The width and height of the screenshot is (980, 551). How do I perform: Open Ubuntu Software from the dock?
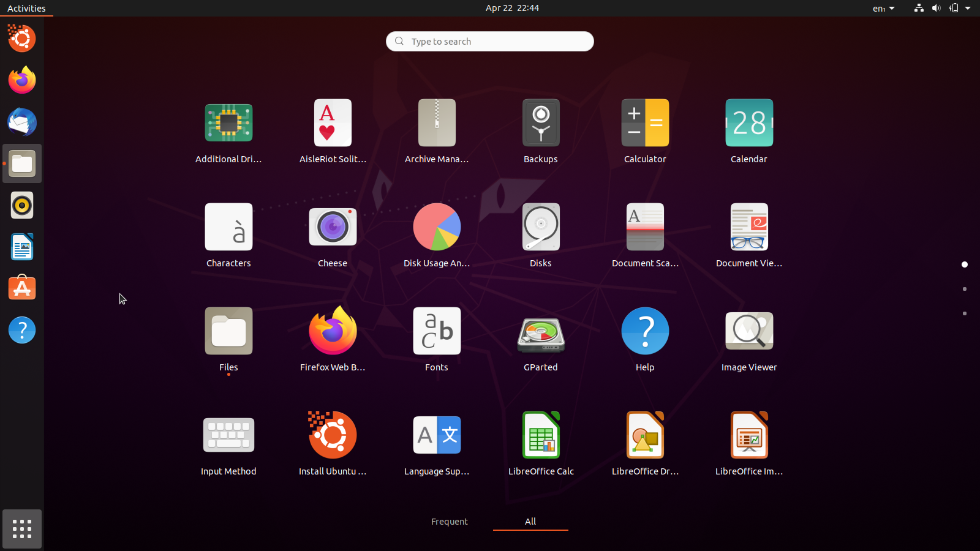22,288
